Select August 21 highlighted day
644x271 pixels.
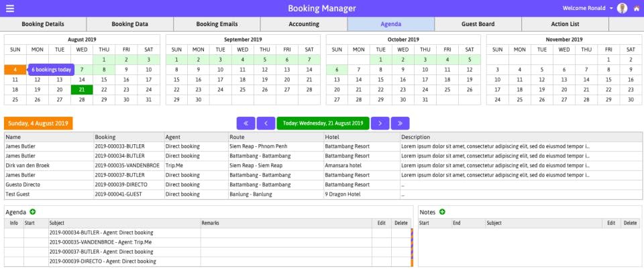point(82,89)
